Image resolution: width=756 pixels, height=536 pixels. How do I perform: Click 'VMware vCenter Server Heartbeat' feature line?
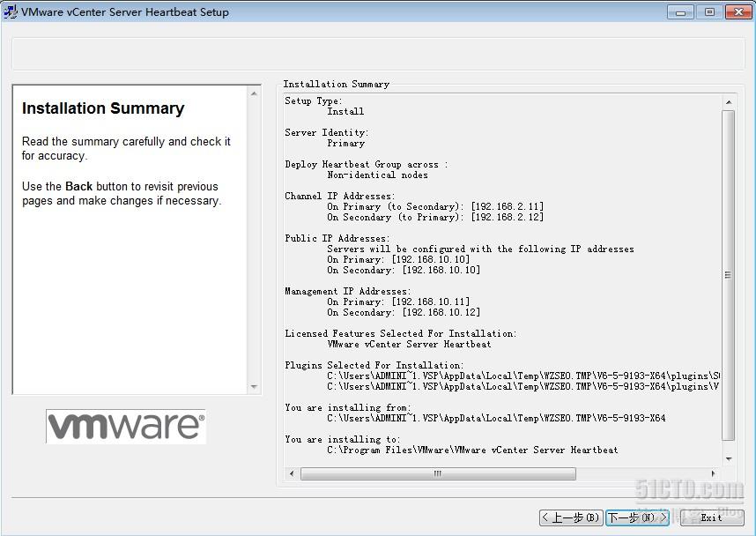(409, 345)
